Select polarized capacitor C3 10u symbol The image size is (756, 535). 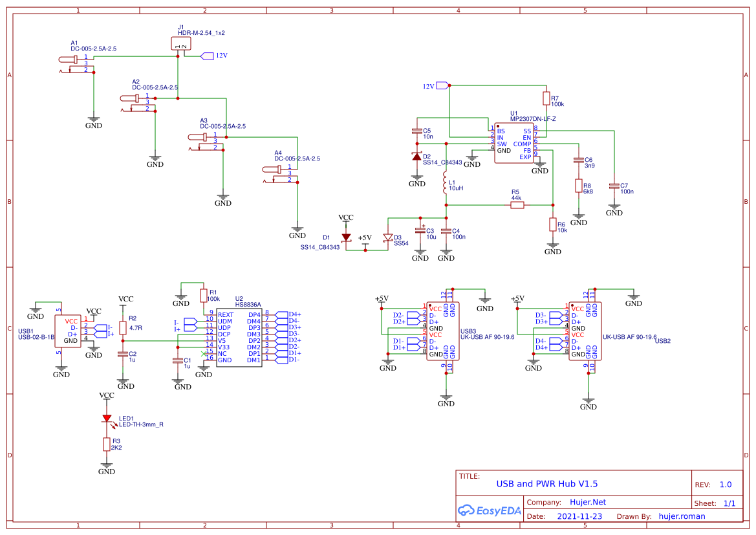(420, 231)
